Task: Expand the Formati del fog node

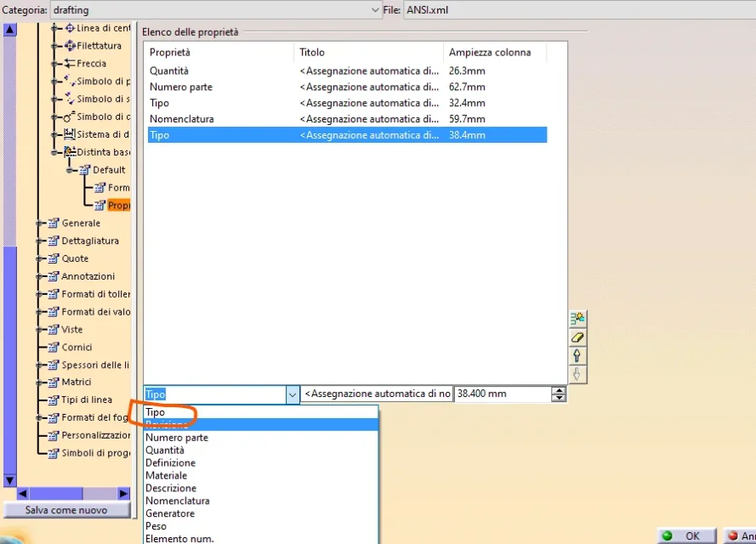Action: pos(39,417)
